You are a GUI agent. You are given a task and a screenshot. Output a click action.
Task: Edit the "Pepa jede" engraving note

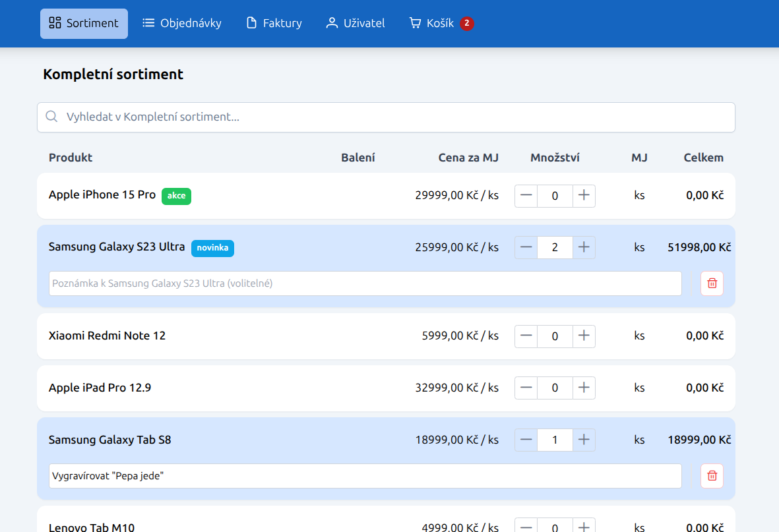(365, 476)
